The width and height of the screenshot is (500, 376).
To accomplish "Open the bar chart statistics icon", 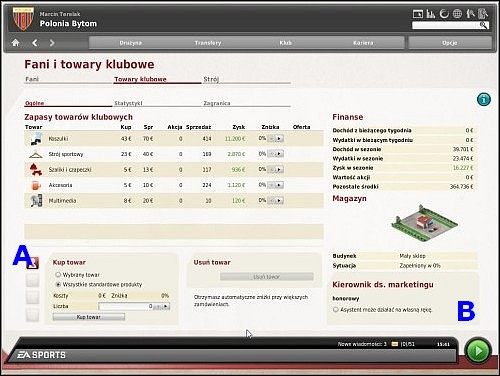I will click(x=431, y=14).
